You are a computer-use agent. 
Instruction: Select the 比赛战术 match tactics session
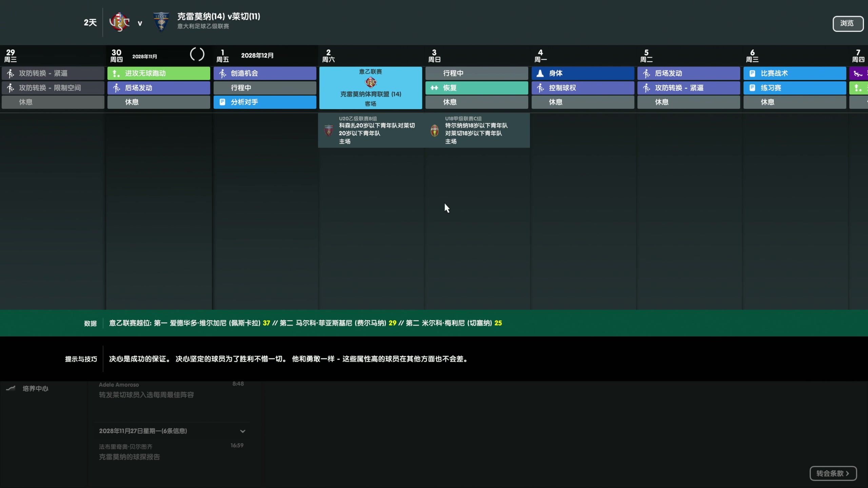tap(795, 73)
